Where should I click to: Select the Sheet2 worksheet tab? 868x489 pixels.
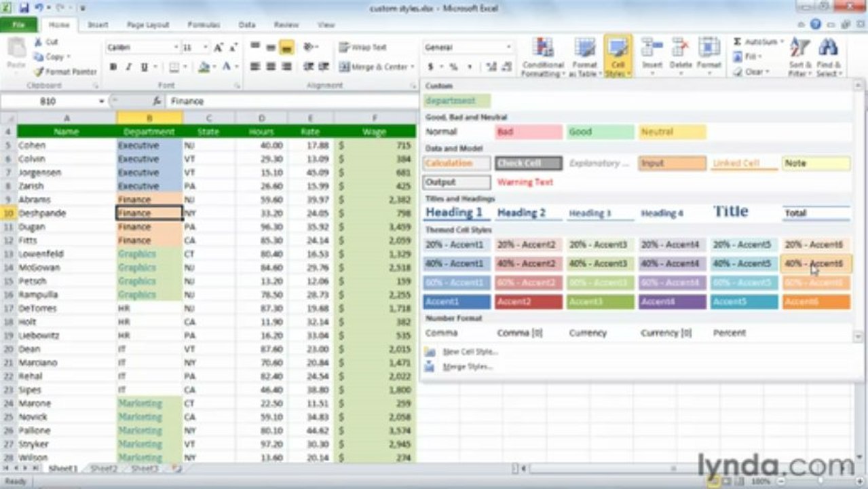tap(103, 469)
